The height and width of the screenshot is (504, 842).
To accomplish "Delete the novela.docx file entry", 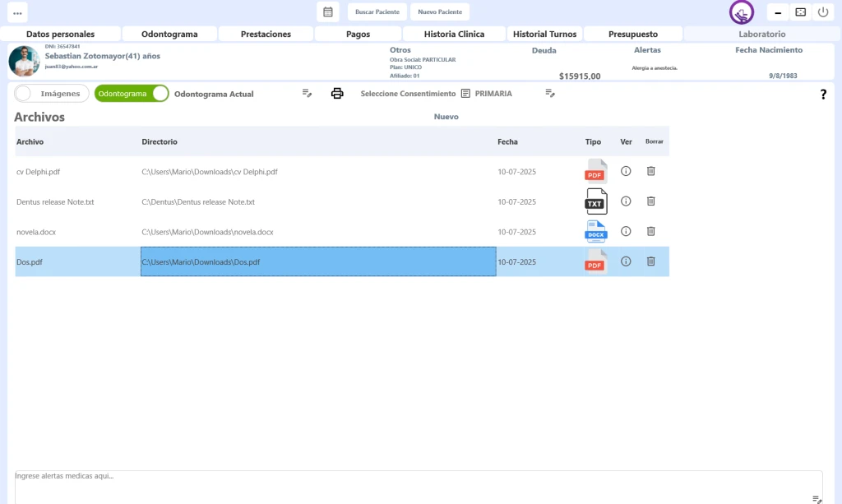I will 650,232.
